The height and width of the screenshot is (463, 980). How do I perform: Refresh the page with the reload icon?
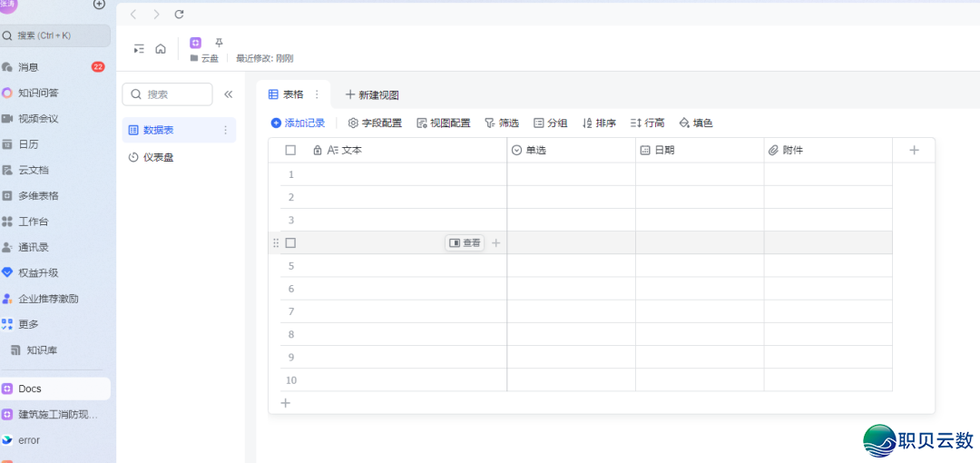click(179, 14)
